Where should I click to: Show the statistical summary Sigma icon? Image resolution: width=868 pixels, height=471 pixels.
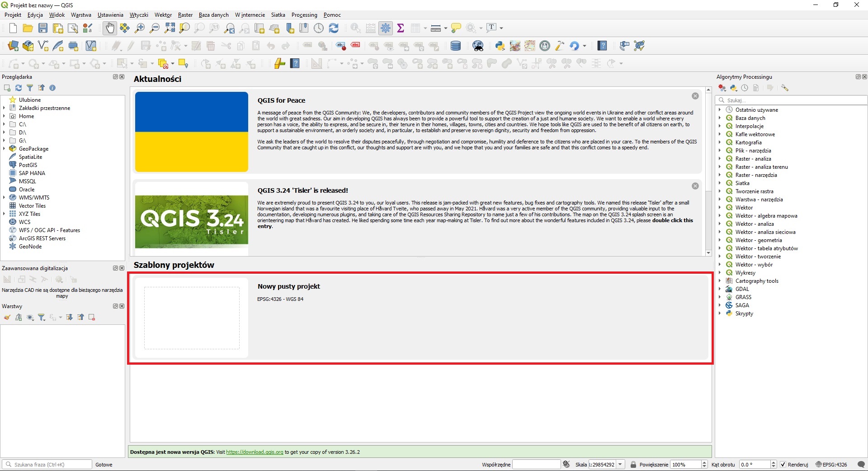[x=401, y=28]
